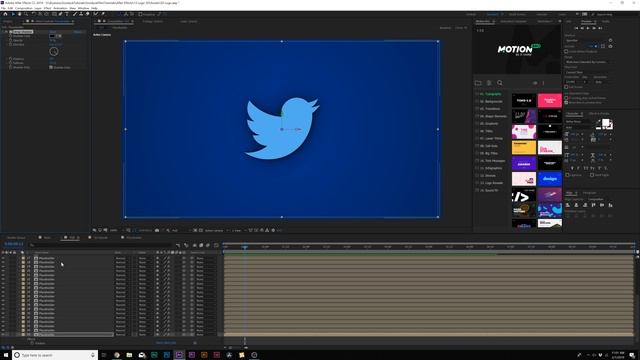Jump to last frame in Preview panel
The image size is (640, 360).
coord(600,28)
